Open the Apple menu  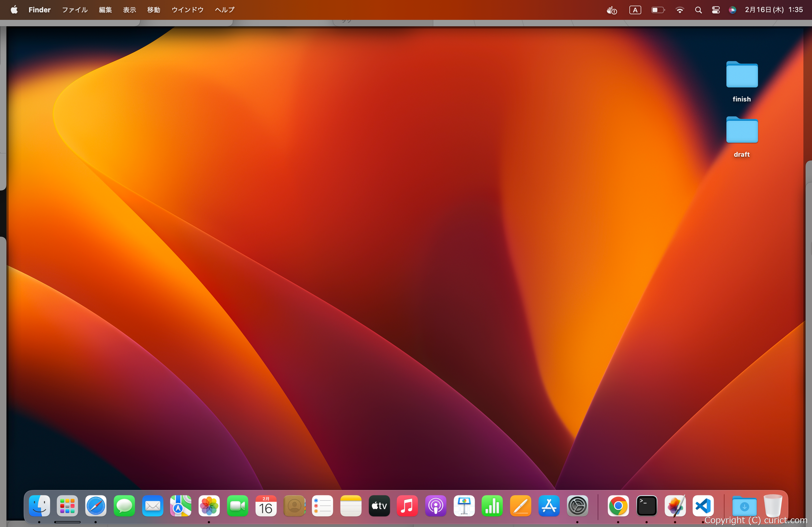click(x=14, y=10)
